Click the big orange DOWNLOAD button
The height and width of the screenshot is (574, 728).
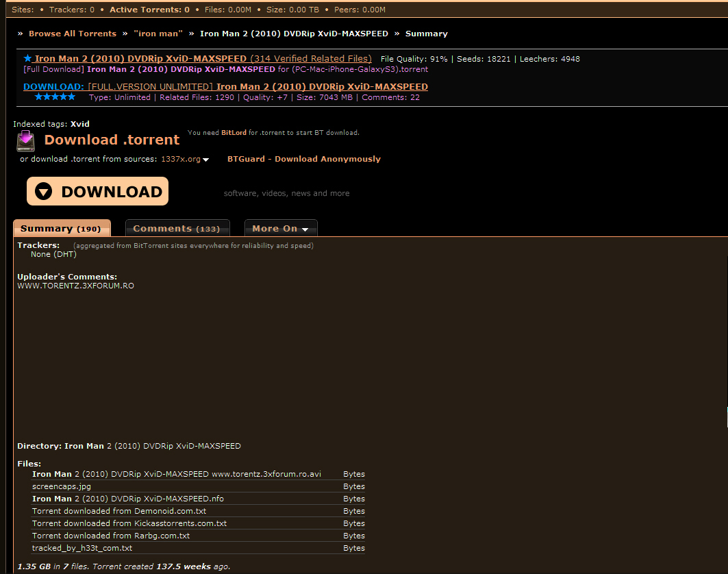[97, 191]
